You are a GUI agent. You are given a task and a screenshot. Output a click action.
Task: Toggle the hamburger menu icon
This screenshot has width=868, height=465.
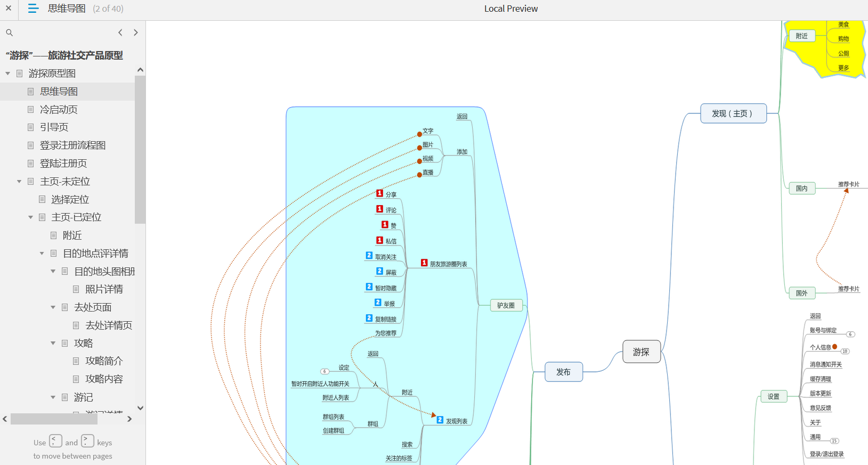coord(33,9)
